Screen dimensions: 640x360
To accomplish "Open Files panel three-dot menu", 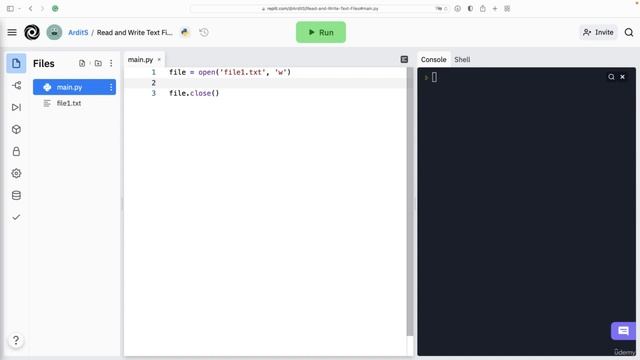I will 111,63.
